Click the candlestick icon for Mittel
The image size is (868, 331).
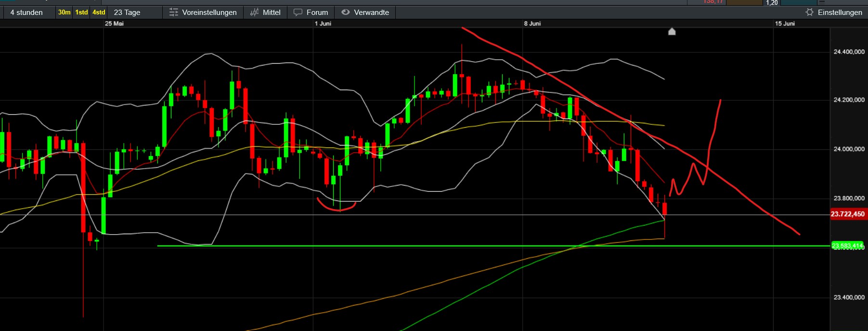[x=254, y=13]
